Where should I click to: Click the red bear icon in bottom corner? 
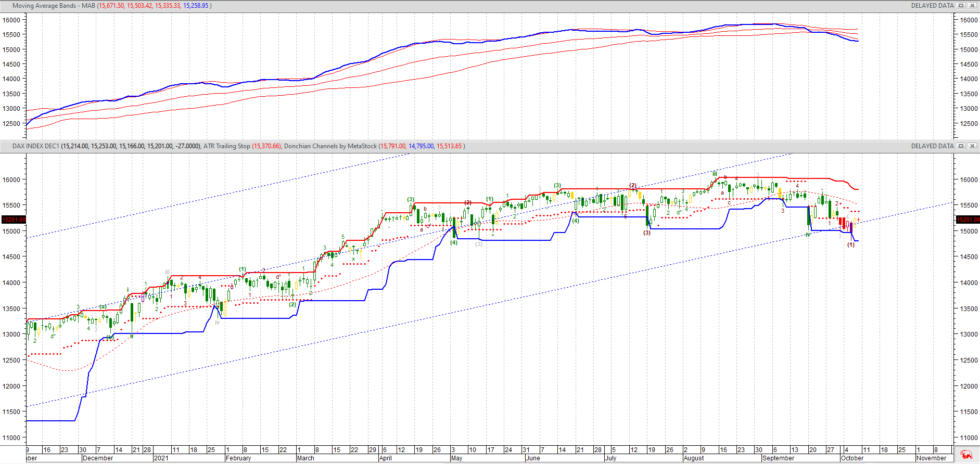966,454
